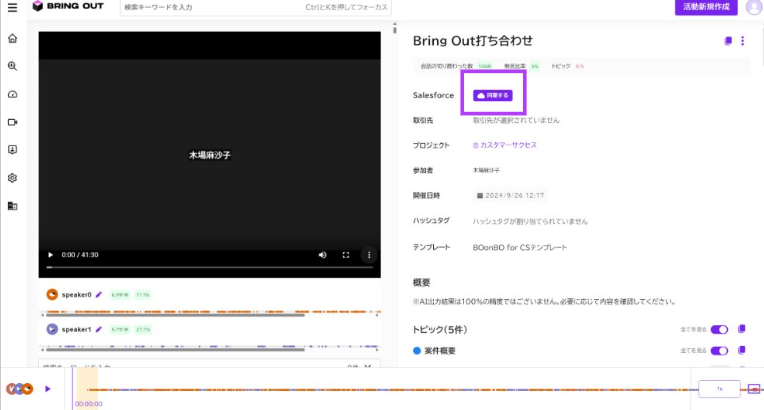Click the 取引先が選択されていません placeholder

point(516,120)
